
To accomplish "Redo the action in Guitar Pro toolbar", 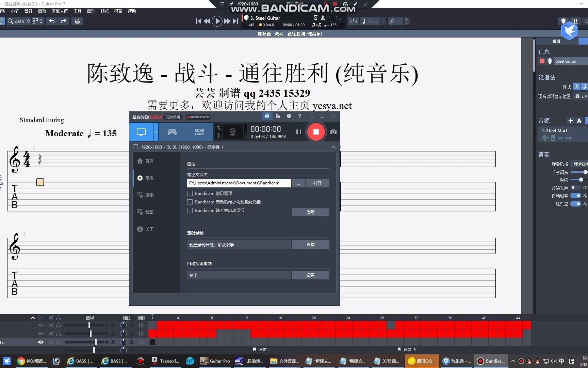I will (x=63, y=21).
